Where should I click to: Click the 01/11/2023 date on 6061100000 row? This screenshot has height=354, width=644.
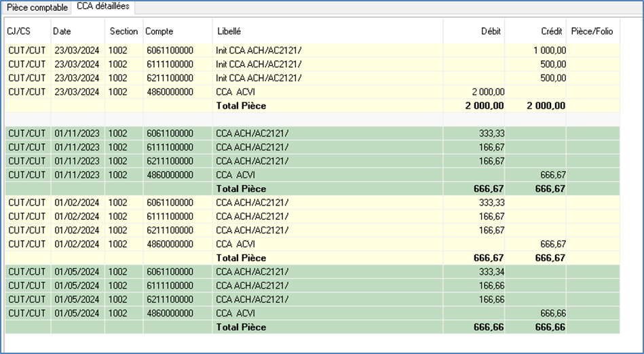77,134
